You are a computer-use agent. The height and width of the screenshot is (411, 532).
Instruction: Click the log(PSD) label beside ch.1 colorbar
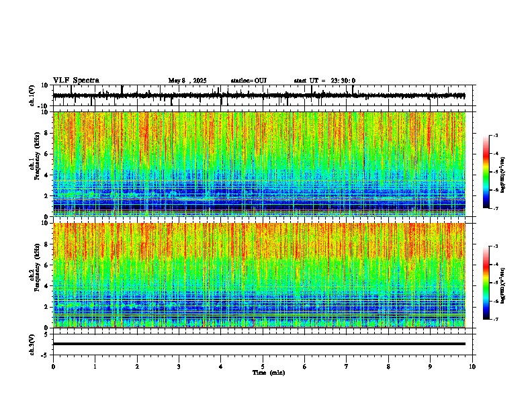502,175
